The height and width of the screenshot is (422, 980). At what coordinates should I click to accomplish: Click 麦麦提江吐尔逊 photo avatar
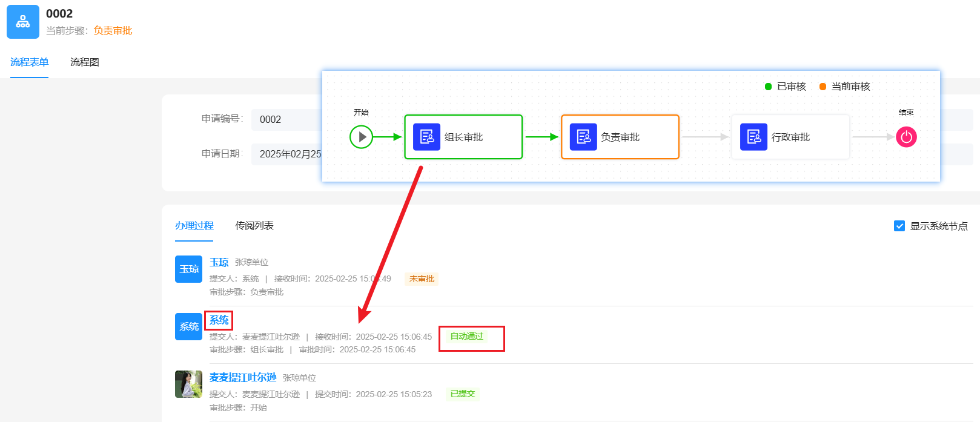tap(188, 384)
